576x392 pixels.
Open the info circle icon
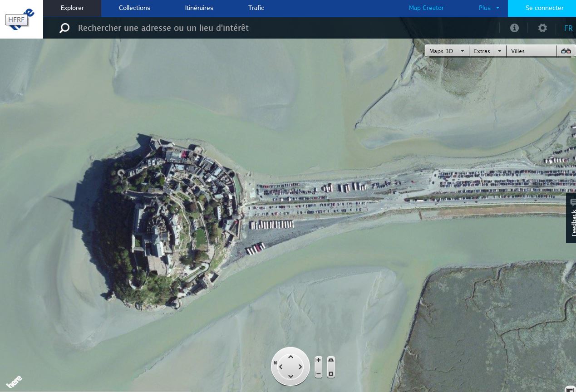(x=514, y=28)
